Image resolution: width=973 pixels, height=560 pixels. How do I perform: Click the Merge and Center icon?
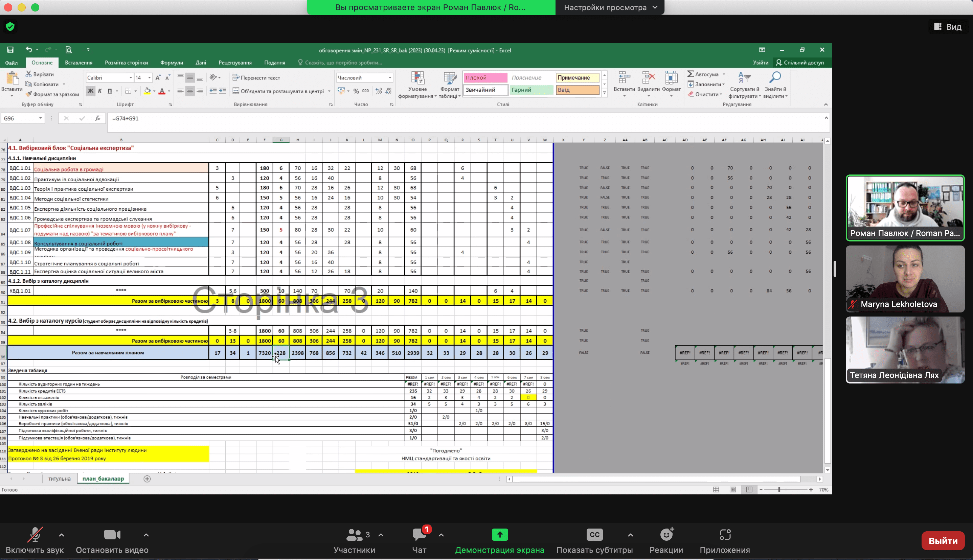point(236,91)
